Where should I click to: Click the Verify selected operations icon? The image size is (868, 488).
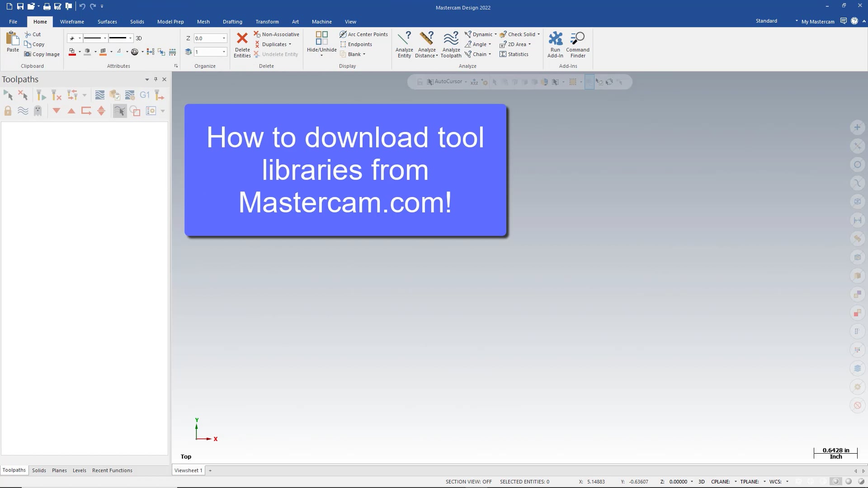point(115,95)
